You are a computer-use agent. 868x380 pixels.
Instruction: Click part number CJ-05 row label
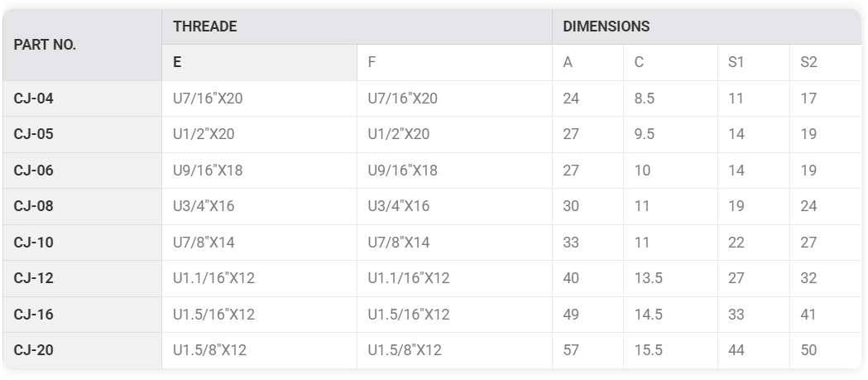pyautogui.click(x=82, y=135)
